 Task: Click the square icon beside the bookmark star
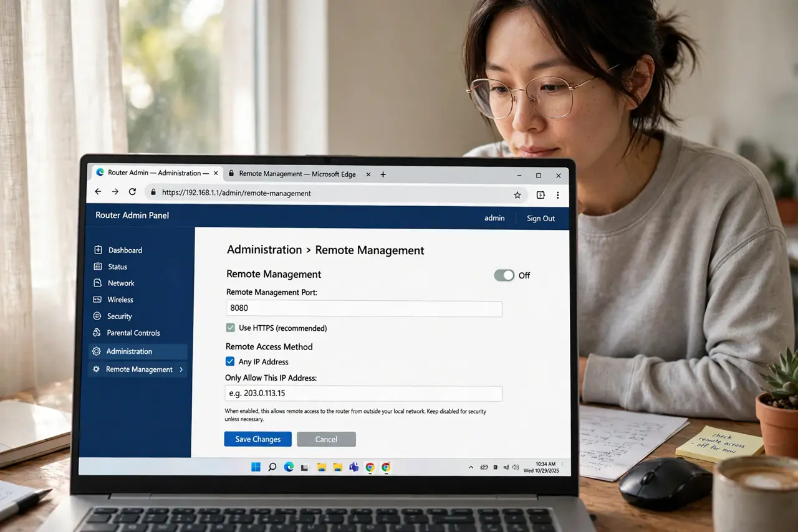(x=541, y=195)
